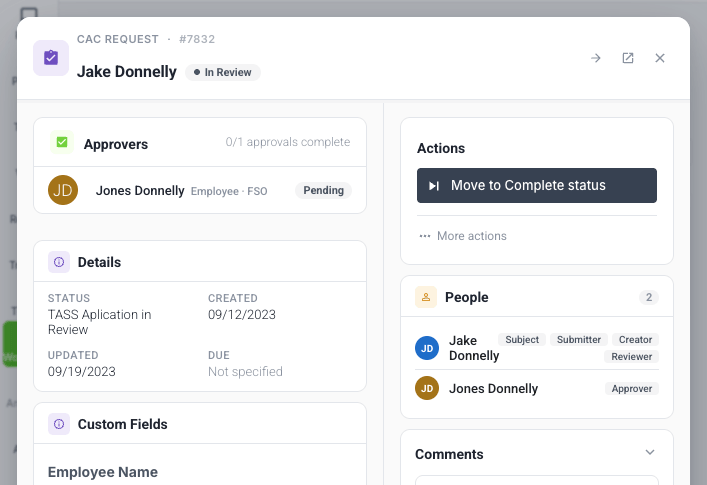Click 0/1 approvals complete text
This screenshot has height=485, width=707.
[x=288, y=142]
